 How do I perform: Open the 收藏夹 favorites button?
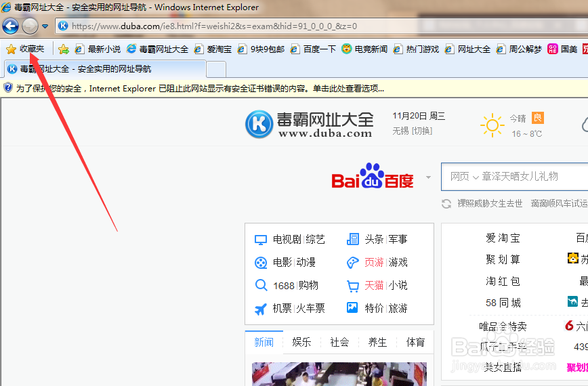(26, 49)
